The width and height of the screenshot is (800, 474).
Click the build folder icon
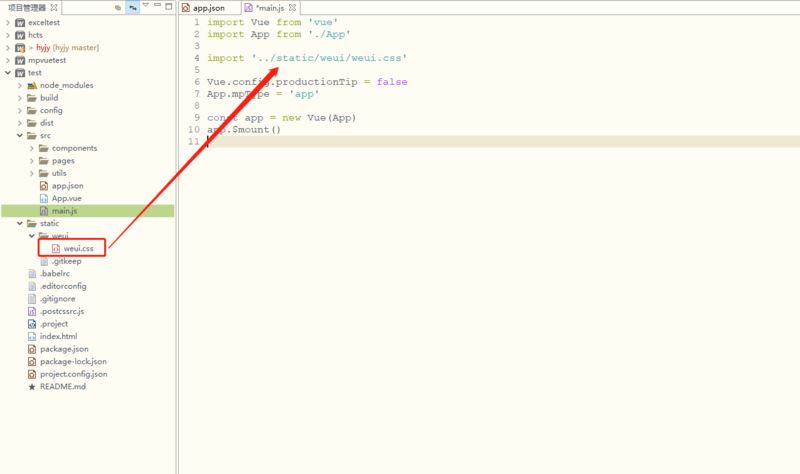click(32, 98)
